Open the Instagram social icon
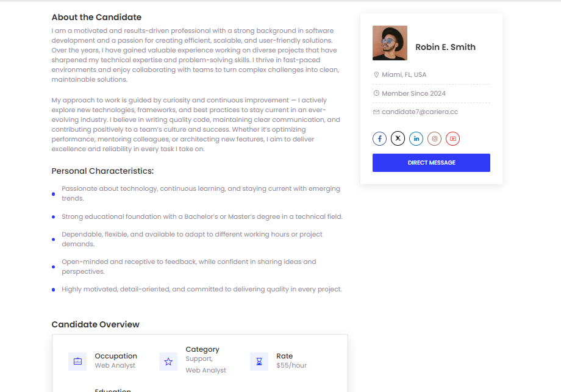 coord(434,139)
